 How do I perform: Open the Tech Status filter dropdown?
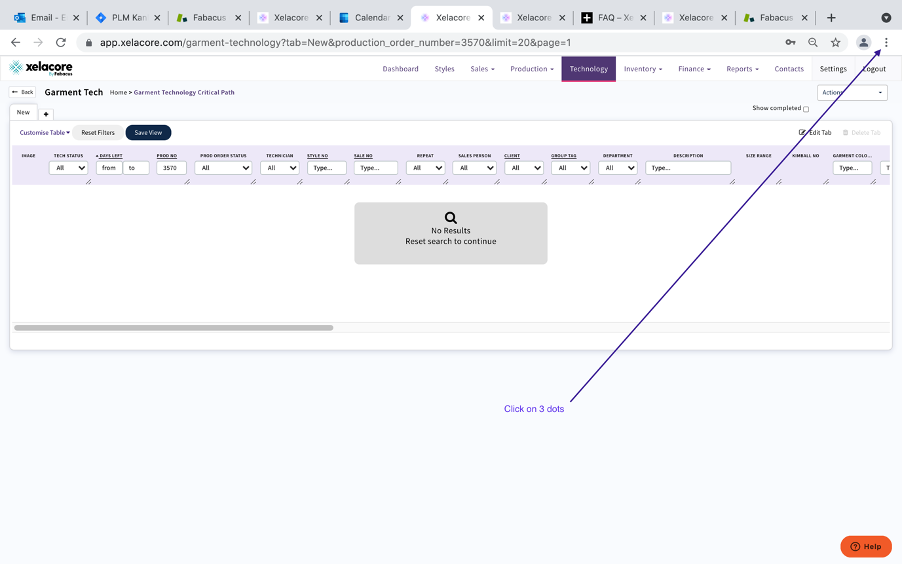68,168
